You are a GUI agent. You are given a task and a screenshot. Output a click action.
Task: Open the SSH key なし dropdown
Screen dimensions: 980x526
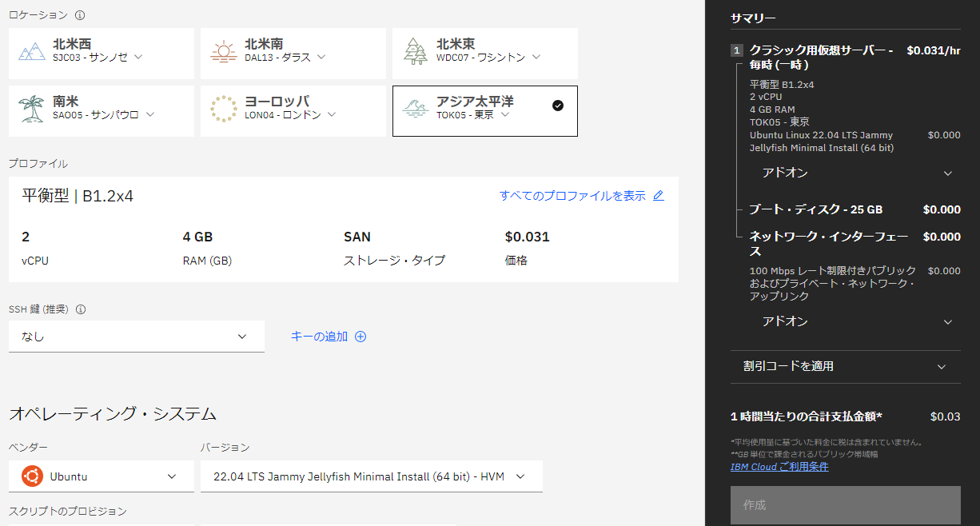pos(137,337)
